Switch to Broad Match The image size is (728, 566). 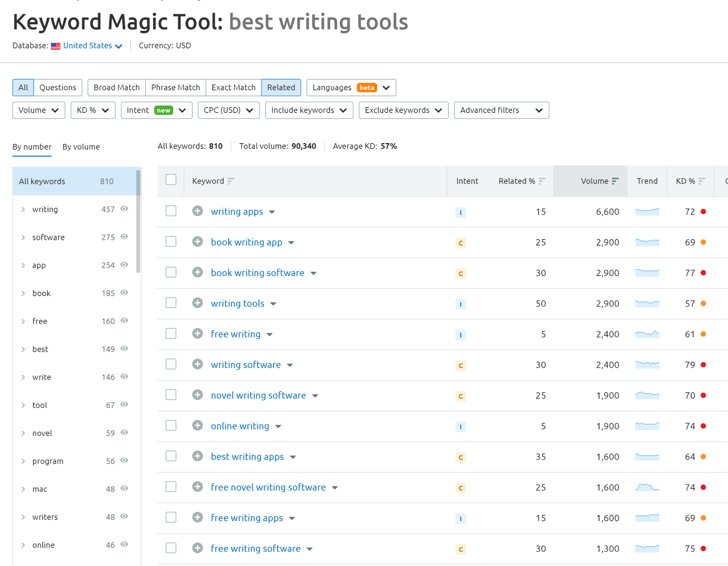tap(116, 88)
